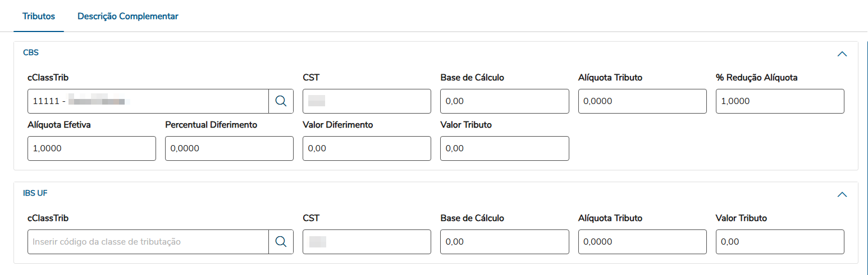Select the Percentual Diferimento field
This screenshot has height=275, width=868.
(x=229, y=148)
